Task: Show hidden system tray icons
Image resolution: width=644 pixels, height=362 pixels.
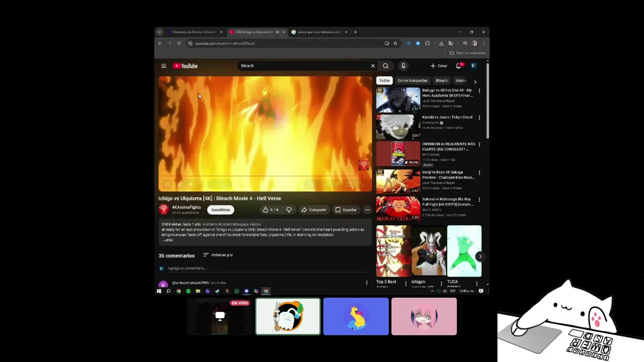Action: click(432, 291)
